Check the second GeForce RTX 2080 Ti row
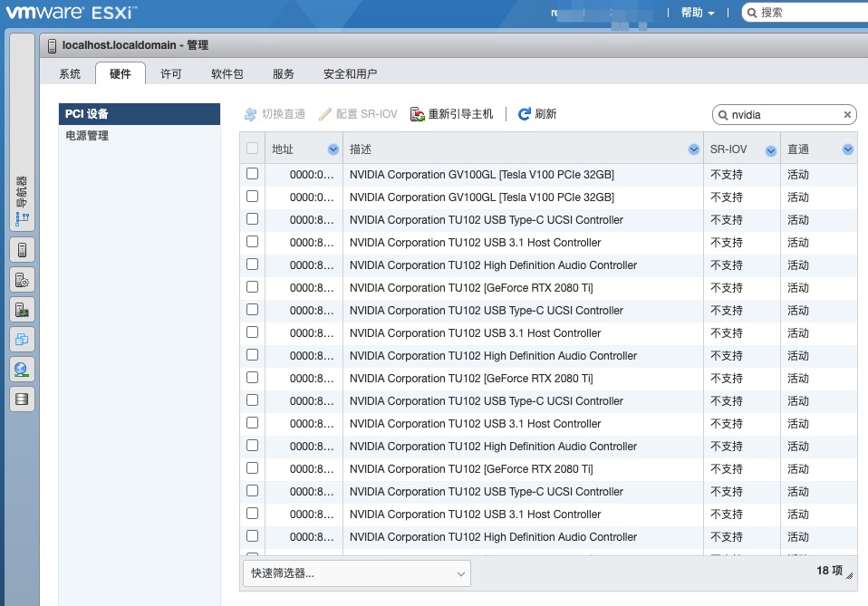This screenshot has width=868, height=606. (x=253, y=378)
